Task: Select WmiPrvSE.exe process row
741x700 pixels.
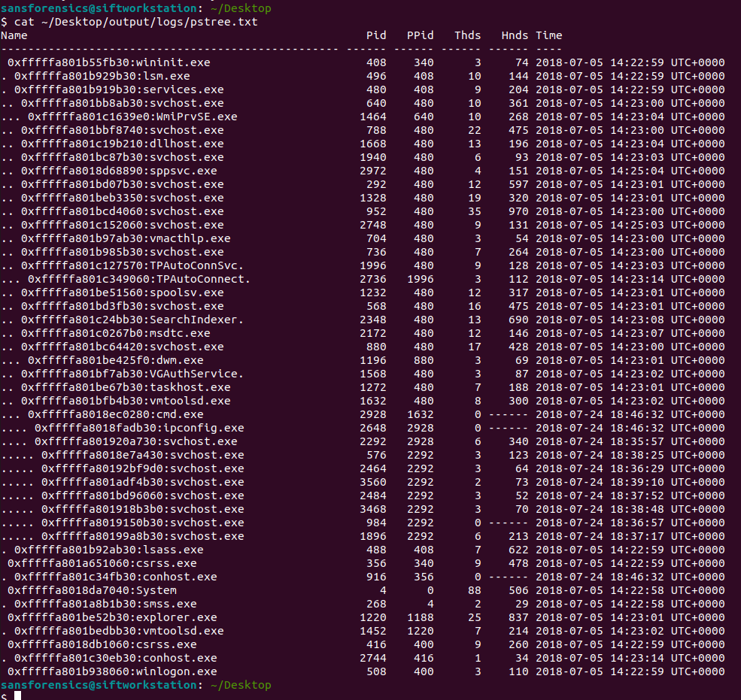Action: 363,117
